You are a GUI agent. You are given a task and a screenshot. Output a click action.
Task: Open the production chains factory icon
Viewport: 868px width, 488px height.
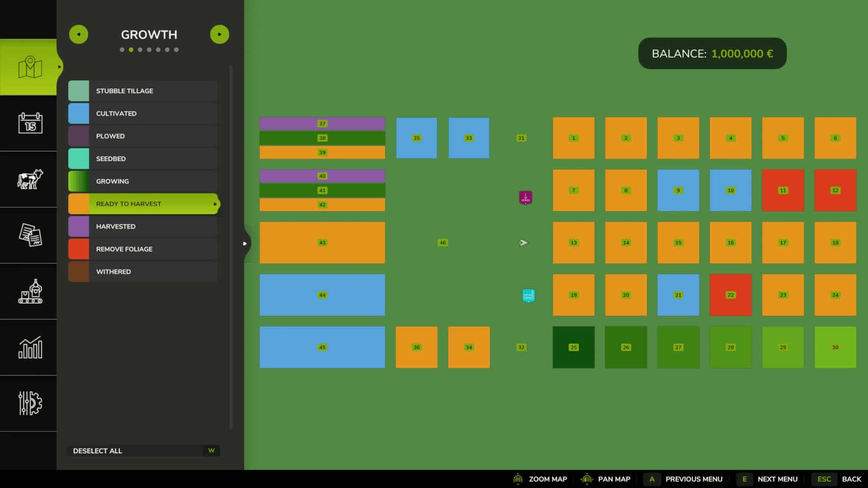[30, 291]
